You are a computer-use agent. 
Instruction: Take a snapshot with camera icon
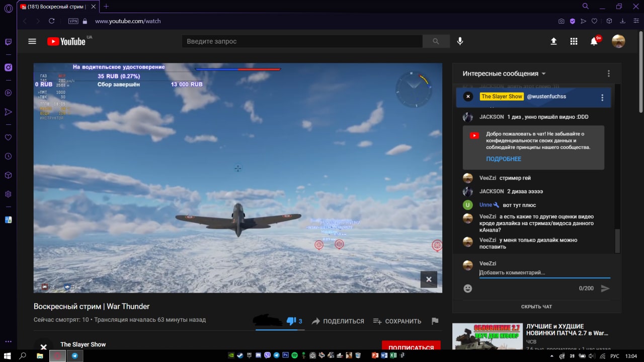[x=561, y=21]
